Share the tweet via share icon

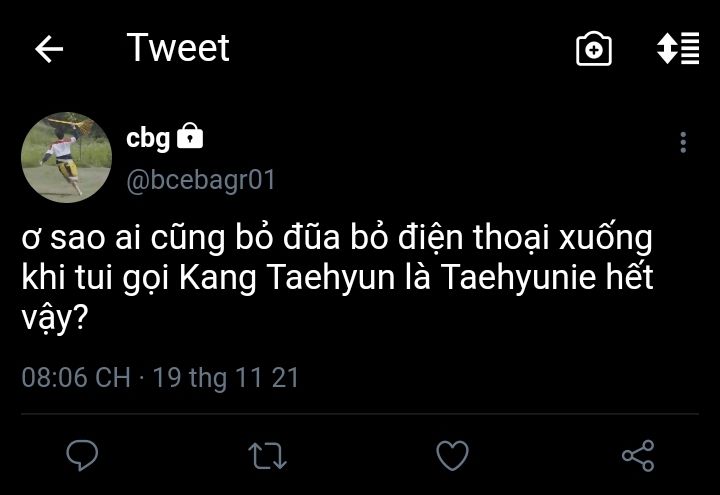[638, 456]
